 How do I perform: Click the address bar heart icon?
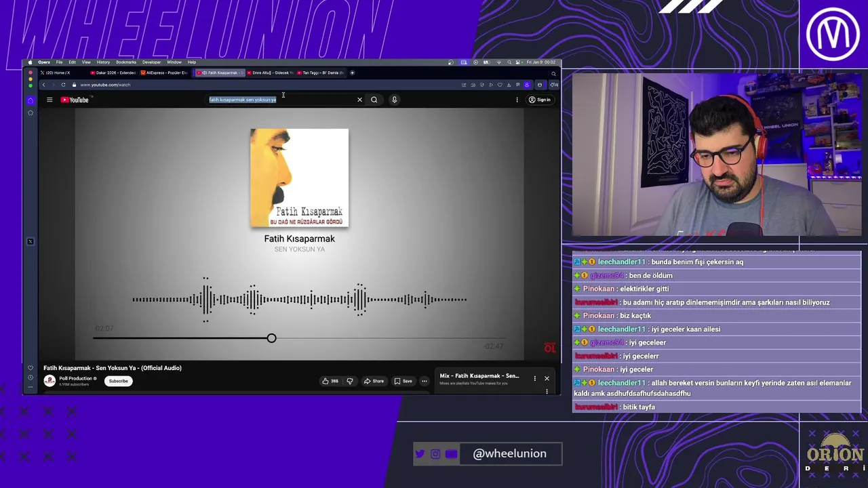(x=500, y=85)
